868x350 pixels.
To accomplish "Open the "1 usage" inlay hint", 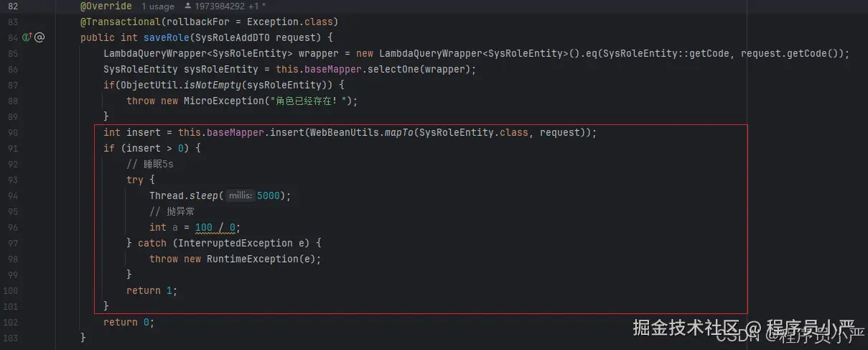I will (x=157, y=6).
